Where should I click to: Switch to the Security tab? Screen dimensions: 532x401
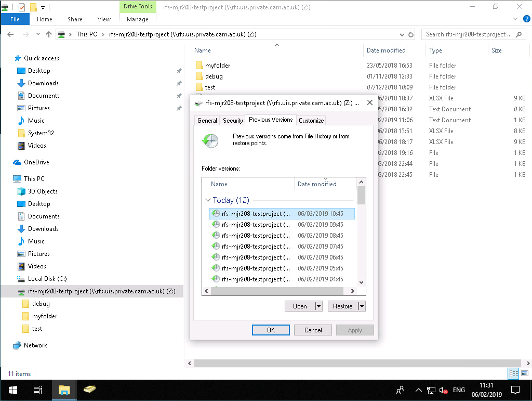[x=233, y=120]
